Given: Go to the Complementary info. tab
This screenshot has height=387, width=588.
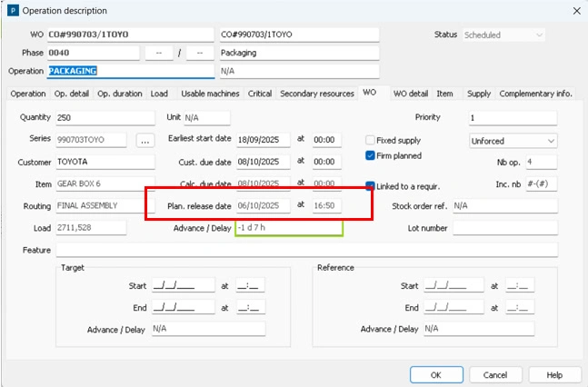Looking at the screenshot, I should pos(536,94).
